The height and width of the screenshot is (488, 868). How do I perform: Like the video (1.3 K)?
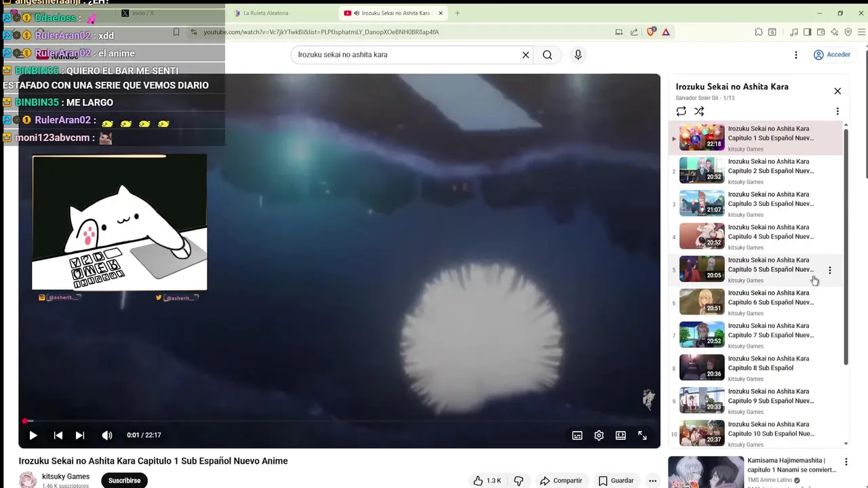(487, 481)
